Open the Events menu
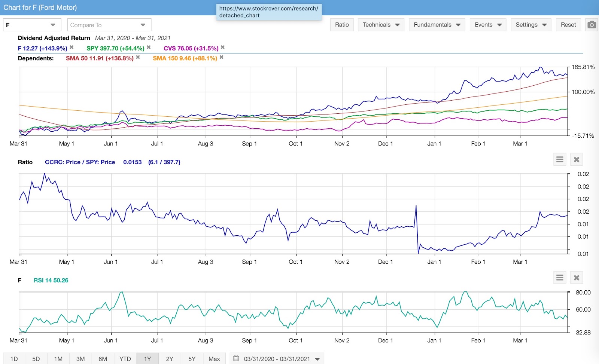 [x=488, y=25]
